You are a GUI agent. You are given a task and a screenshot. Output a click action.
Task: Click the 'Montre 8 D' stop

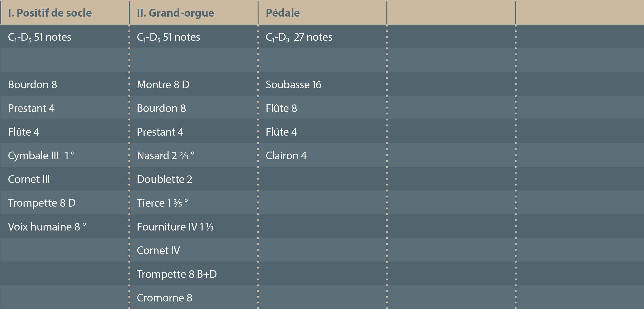163,85
